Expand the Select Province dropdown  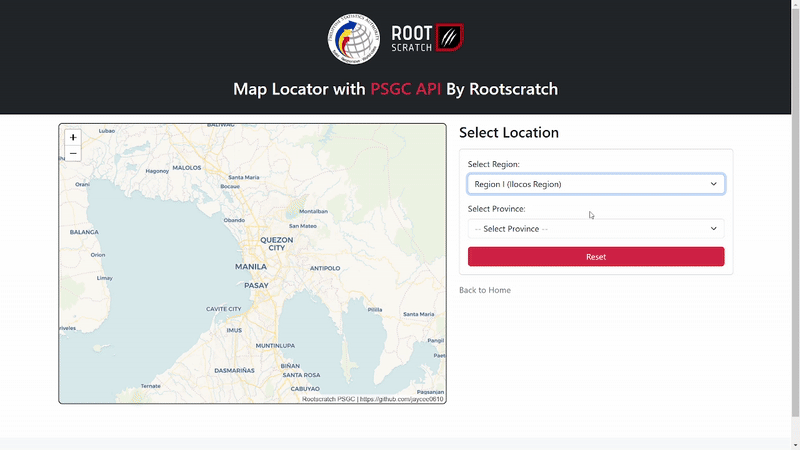[x=596, y=229]
